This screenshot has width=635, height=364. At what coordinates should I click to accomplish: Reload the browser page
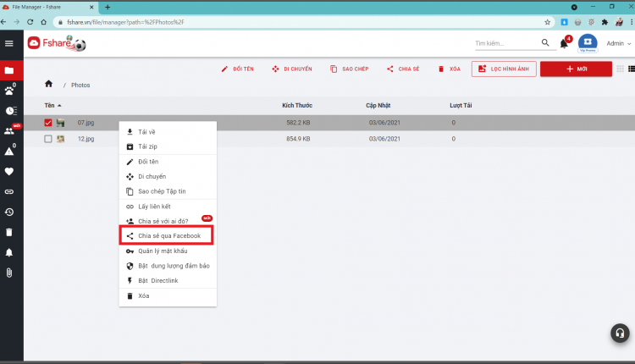30,22
